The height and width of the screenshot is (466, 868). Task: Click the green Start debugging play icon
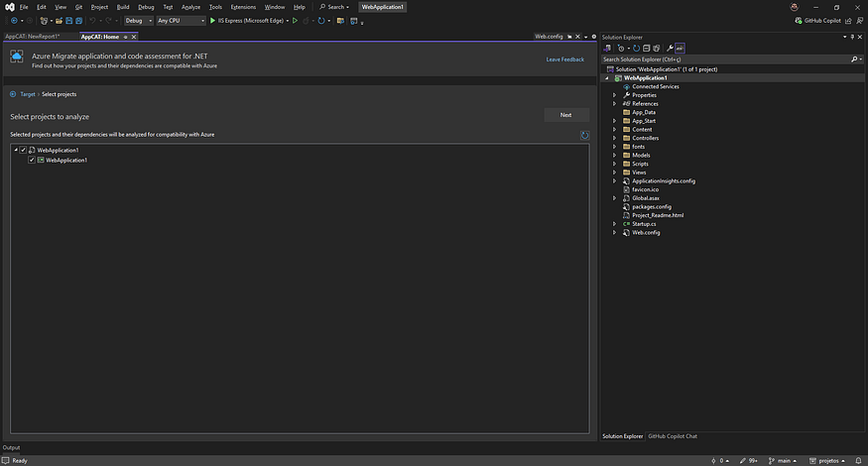[x=212, y=20]
